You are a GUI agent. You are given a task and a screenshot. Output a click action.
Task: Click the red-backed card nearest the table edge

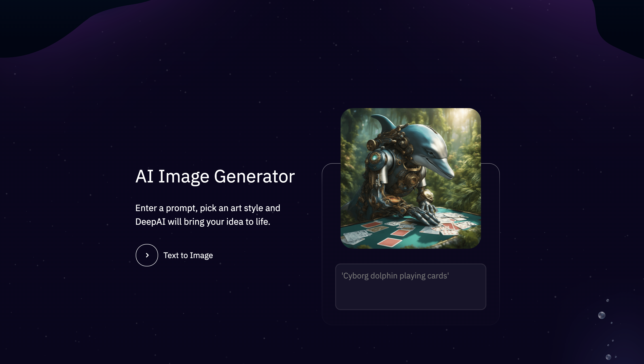click(x=390, y=242)
